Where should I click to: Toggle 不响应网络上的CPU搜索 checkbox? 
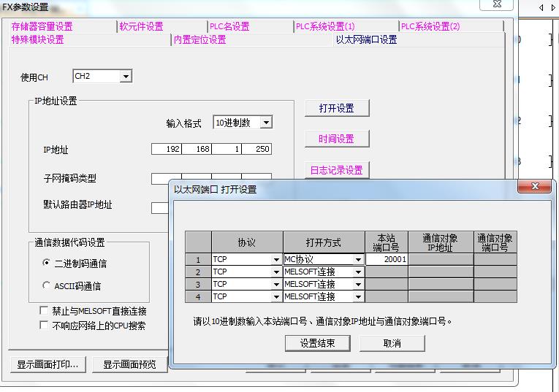coord(45,325)
